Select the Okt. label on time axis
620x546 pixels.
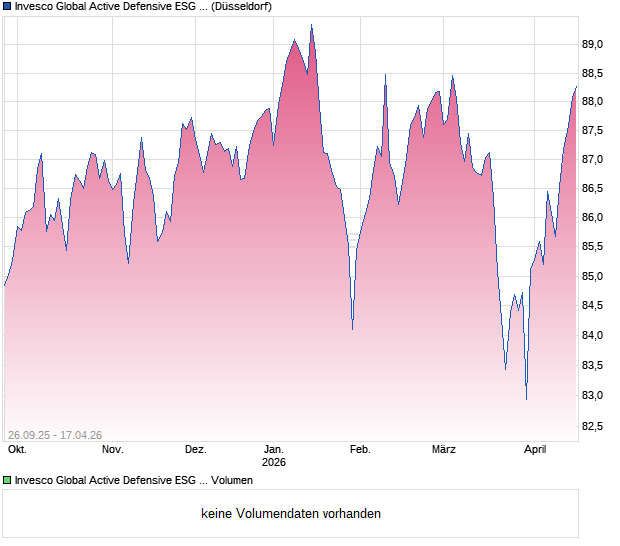click(17, 450)
